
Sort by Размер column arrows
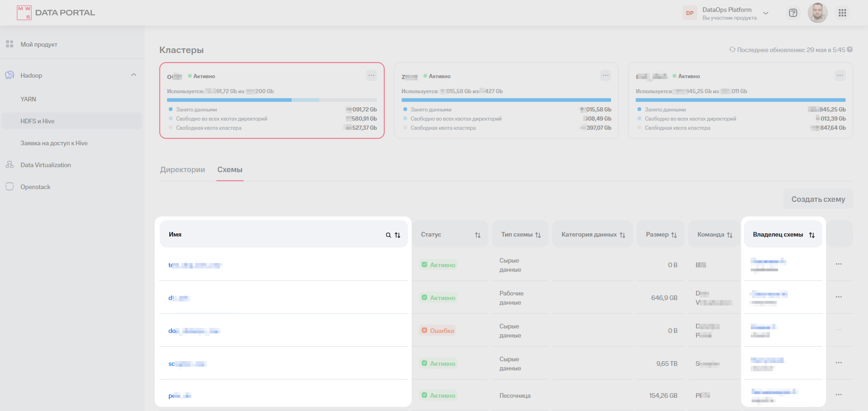click(x=674, y=235)
